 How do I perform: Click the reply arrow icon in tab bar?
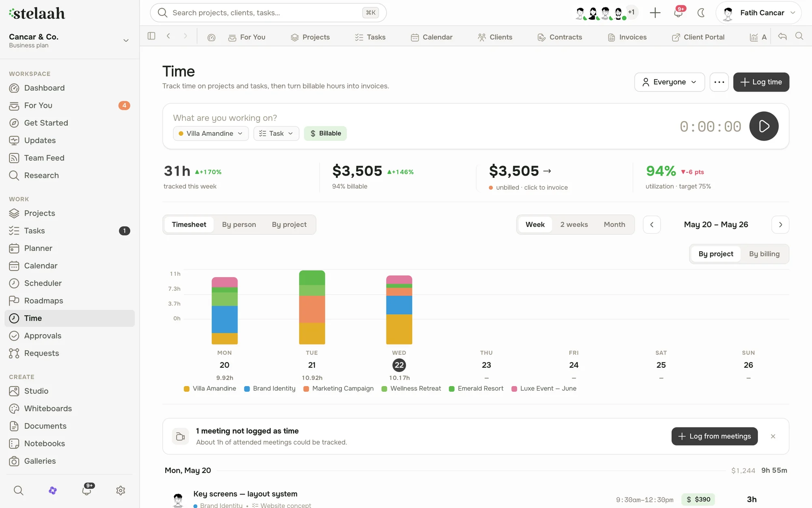[x=782, y=36]
